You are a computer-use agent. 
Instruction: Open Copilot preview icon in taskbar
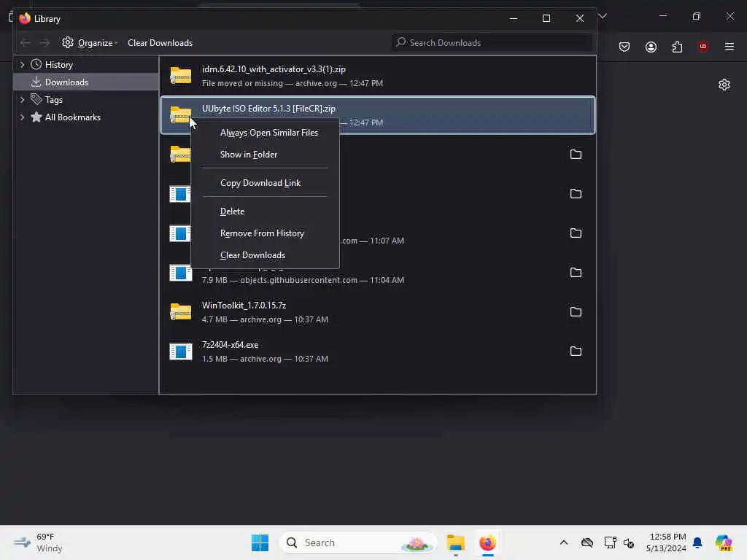pos(724,542)
